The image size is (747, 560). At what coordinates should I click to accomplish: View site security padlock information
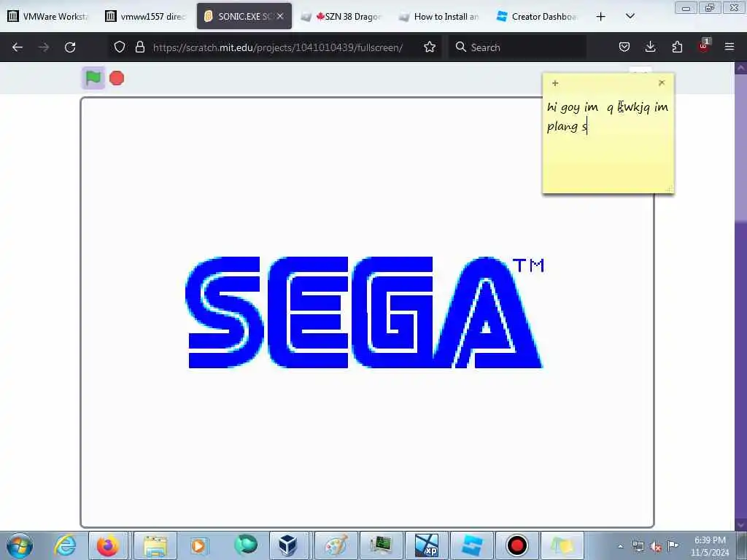click(x=139, y=47)
